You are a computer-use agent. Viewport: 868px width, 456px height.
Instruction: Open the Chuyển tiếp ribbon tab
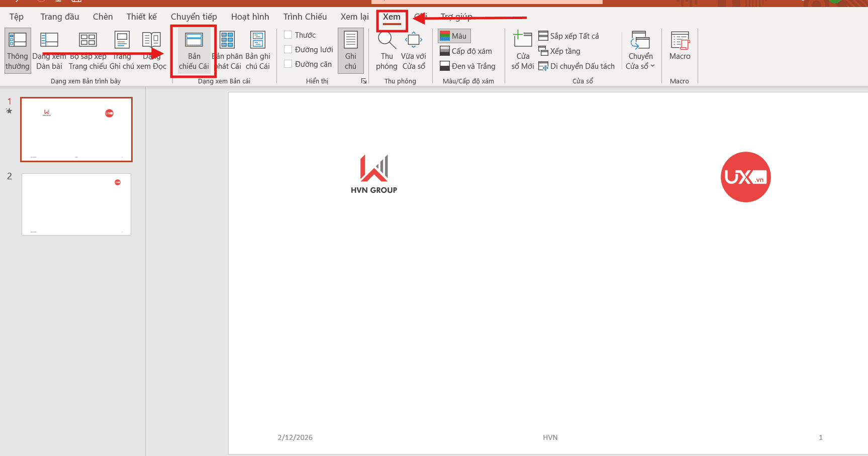(194, 17)
